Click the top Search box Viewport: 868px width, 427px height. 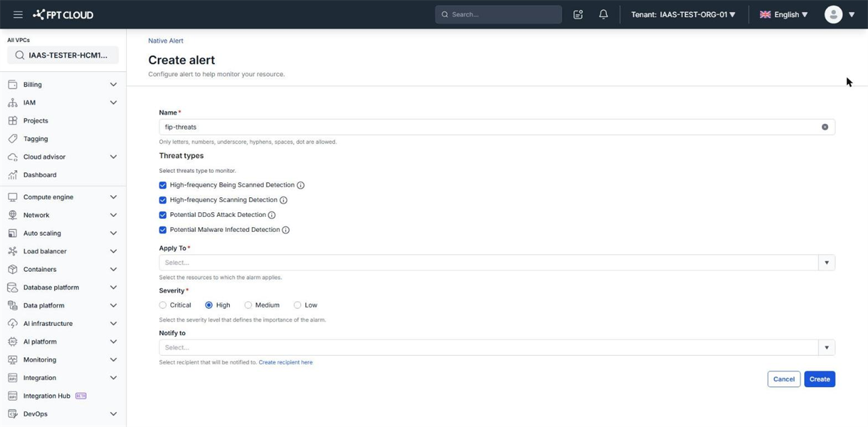tap(498, 14)
